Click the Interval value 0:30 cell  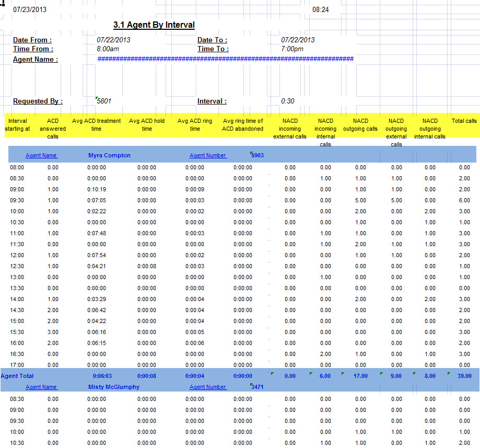tap(287, 101)
